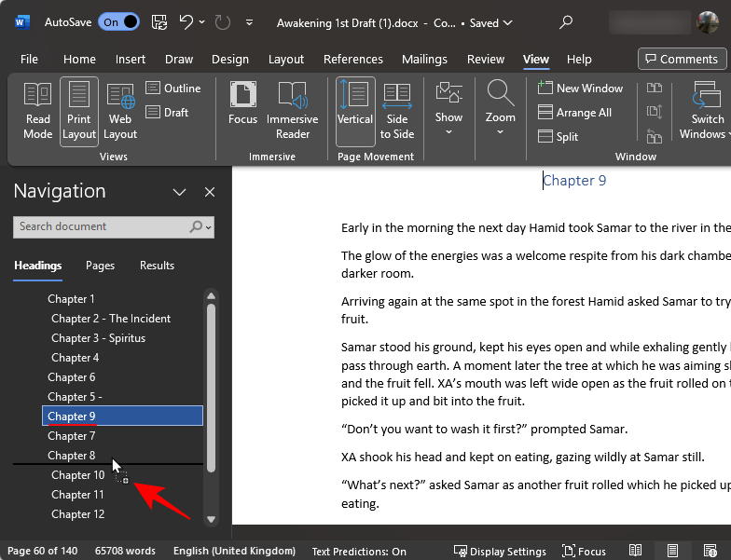Click the Search document field
Screen dimensions: 731x560
coord(103,226)
